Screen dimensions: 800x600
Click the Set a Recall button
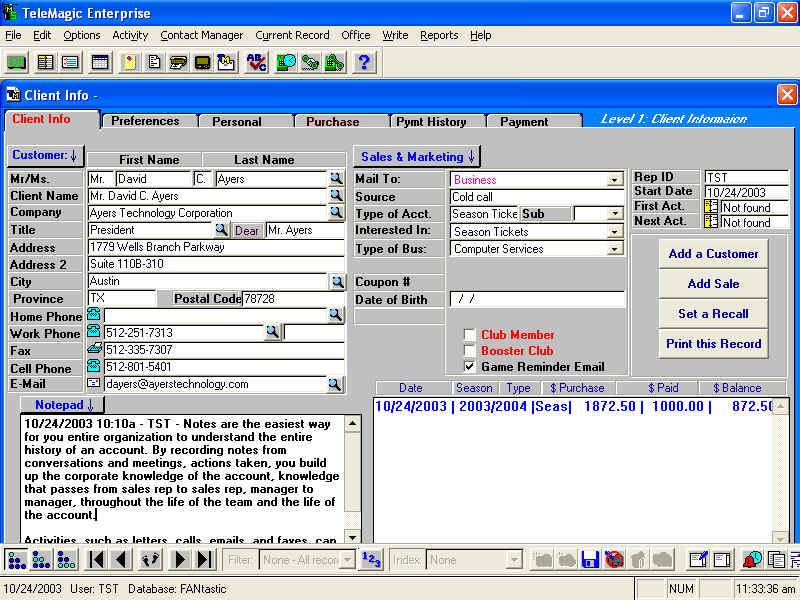(713, 314)
